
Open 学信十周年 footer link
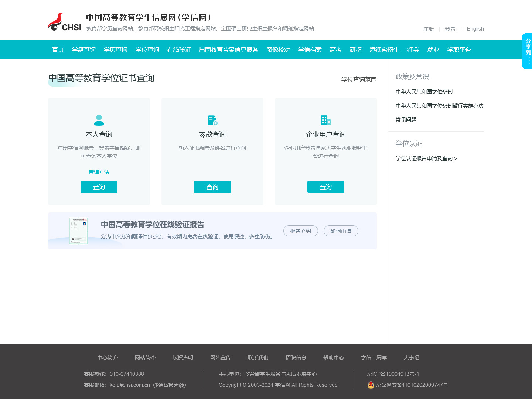click(374, 358)
